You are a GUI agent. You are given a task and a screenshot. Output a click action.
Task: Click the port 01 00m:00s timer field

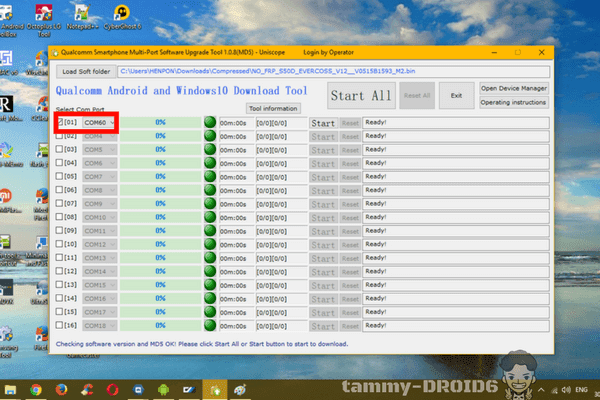[x=236, y=123]
